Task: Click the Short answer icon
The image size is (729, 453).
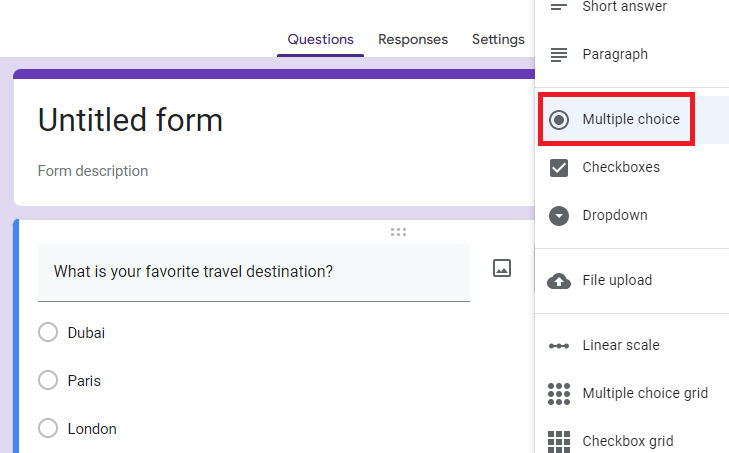Action: point(559,7)
